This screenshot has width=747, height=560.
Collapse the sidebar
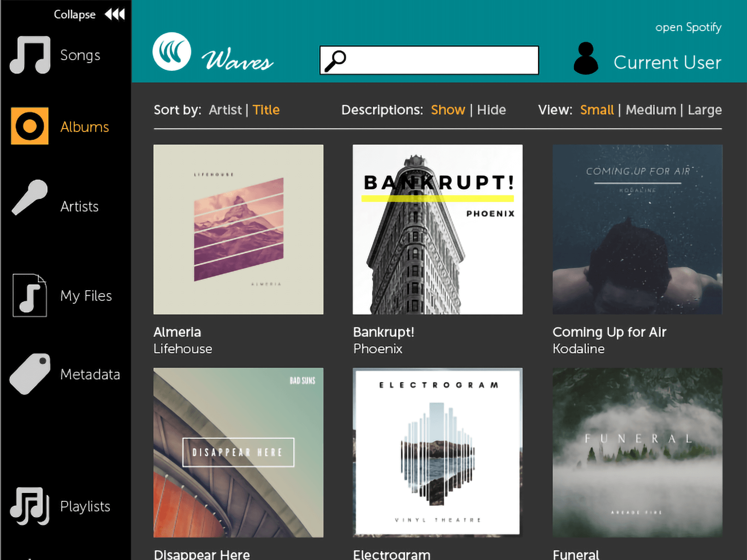75,14
